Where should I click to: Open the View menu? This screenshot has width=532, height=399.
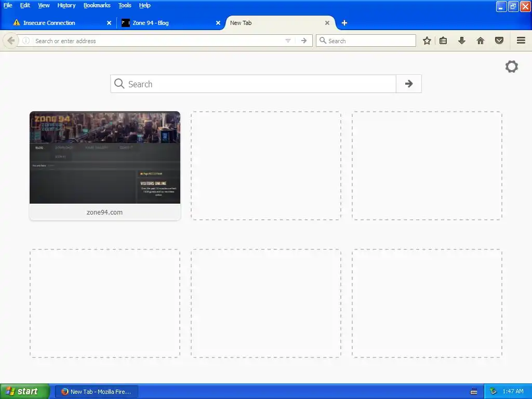[44, 5]
